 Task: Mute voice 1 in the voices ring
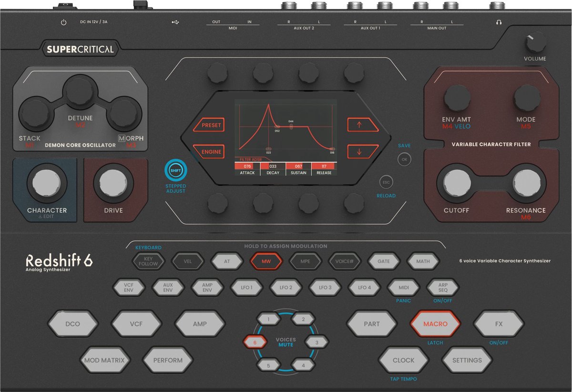tap(269, 319)
